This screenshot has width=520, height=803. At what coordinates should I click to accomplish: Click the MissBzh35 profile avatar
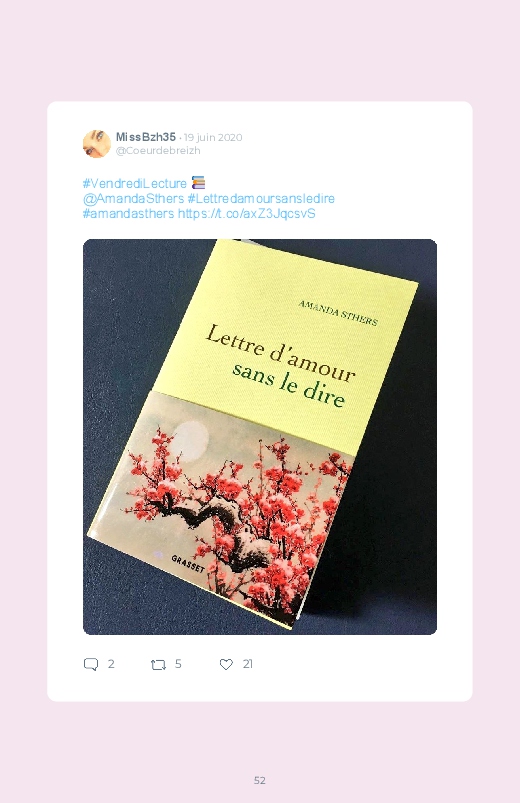click(97, 144)
